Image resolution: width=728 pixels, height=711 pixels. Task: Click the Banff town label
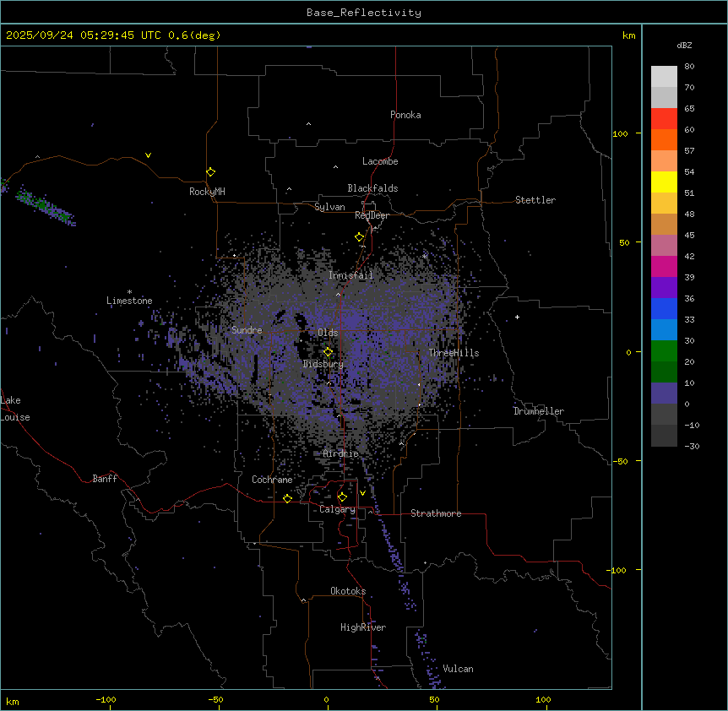105,479
